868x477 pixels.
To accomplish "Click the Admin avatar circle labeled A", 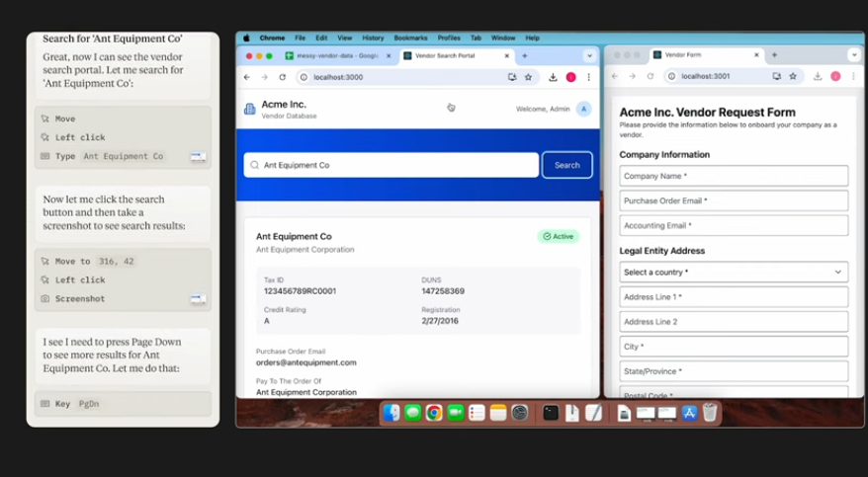I will coord(583,109).
